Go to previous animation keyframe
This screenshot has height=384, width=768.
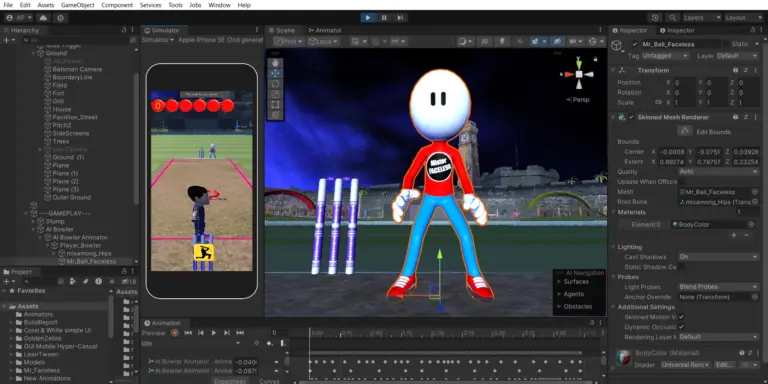point(201,333)
